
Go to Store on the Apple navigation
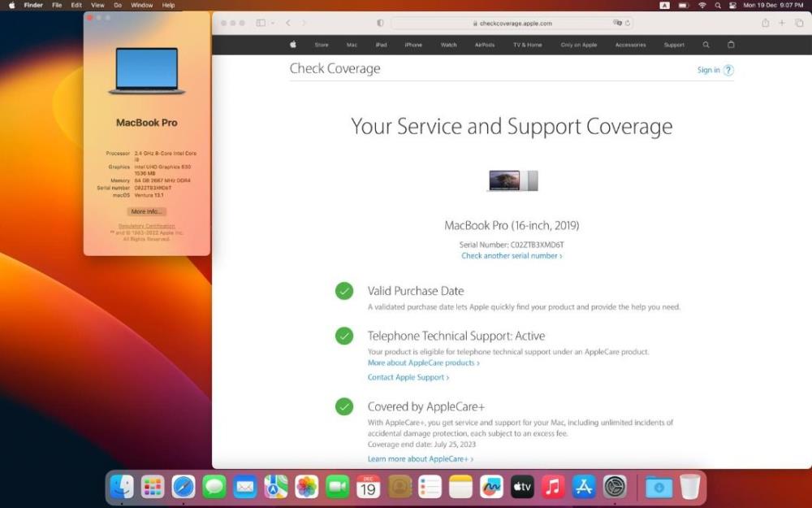(x=321, y=45)
